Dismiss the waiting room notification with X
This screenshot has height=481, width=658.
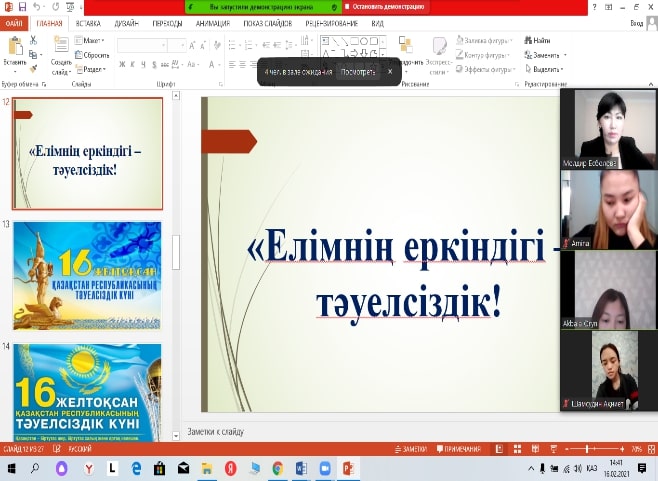pyautogui.click(x=390, y=72)
